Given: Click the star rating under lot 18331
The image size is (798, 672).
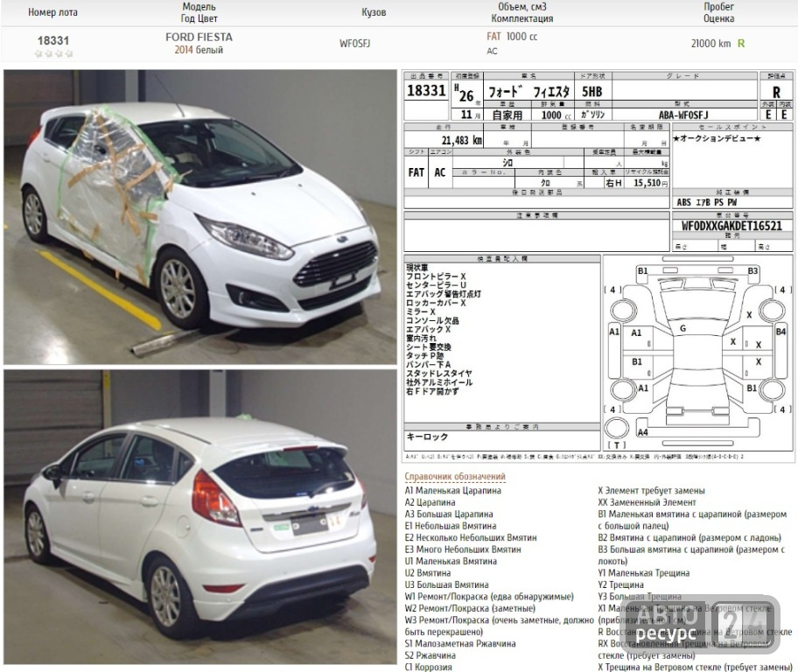Looking at the screenshot, I should pos(53,53).
